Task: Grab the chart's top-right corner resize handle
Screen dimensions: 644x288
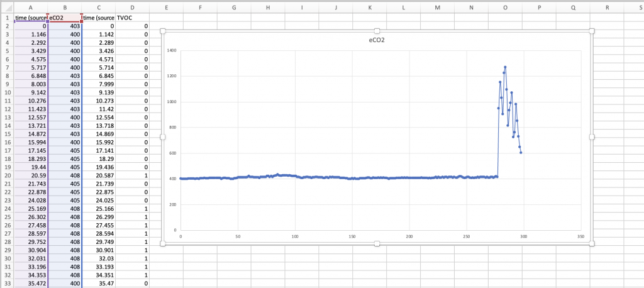Action: (592, 30)
